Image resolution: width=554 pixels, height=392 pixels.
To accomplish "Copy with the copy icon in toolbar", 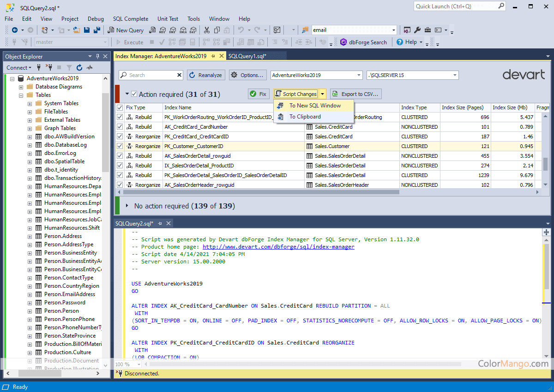I will click(217, 30).
